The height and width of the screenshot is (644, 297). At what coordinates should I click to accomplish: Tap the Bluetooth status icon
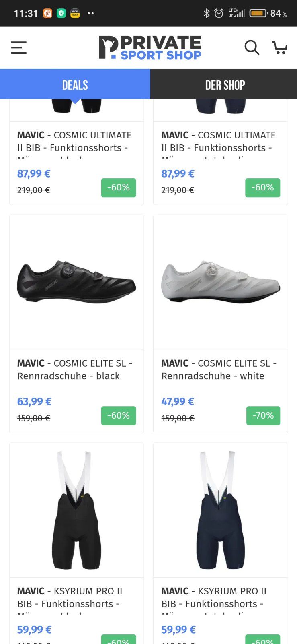pyautogui.click(x=207, y=13)
